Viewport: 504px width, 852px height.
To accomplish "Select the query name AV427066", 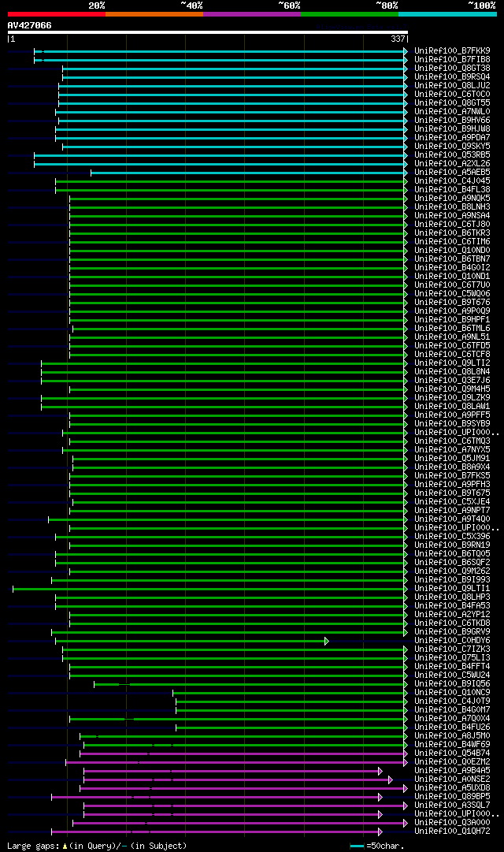I will coord(29,25).
